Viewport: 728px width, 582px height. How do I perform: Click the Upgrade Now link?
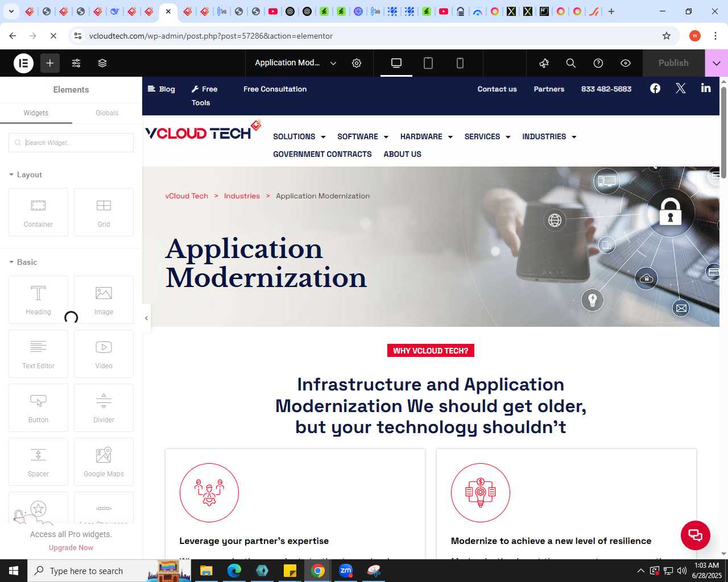tap(71, 548)
